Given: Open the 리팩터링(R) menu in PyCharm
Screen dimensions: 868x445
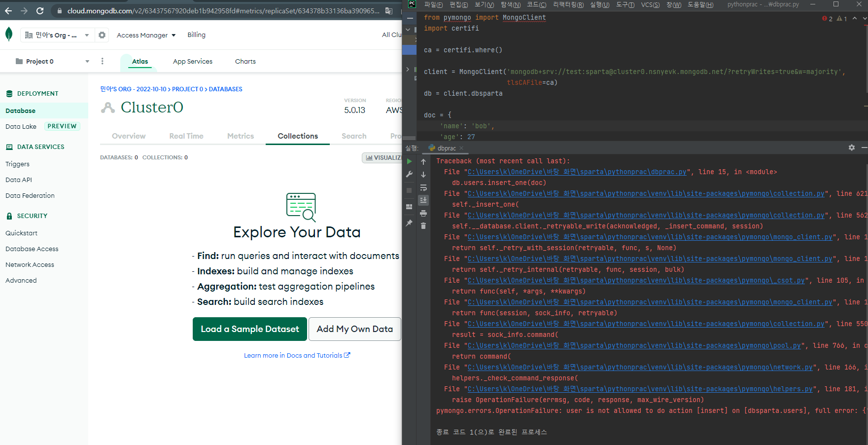Looking at the screenshot, I should [x=568, y=4].
